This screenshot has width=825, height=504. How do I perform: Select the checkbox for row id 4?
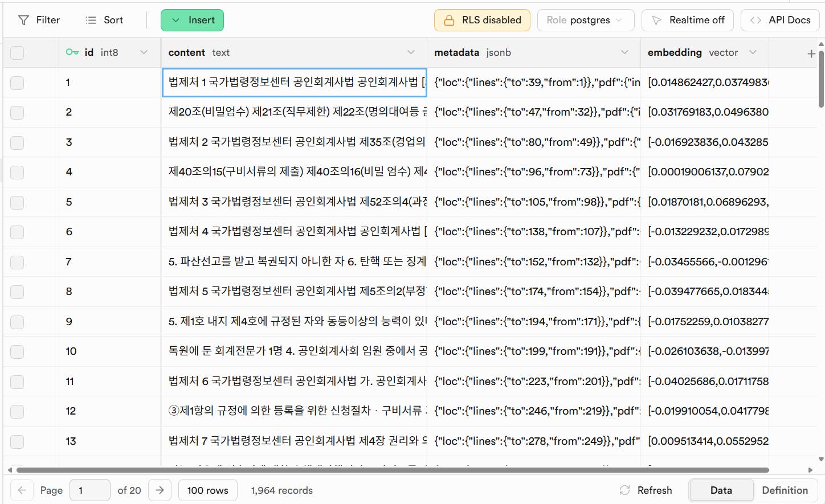[17, 172]
